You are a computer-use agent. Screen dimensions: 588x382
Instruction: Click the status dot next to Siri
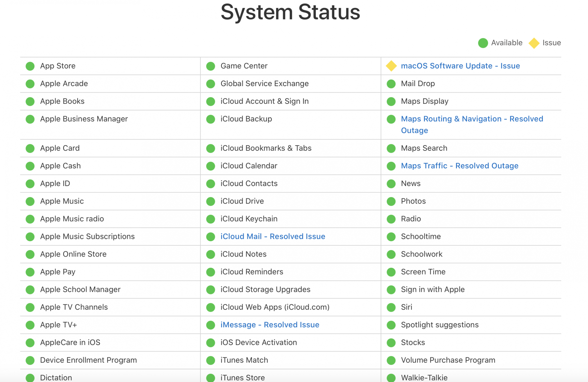[391, 307]
